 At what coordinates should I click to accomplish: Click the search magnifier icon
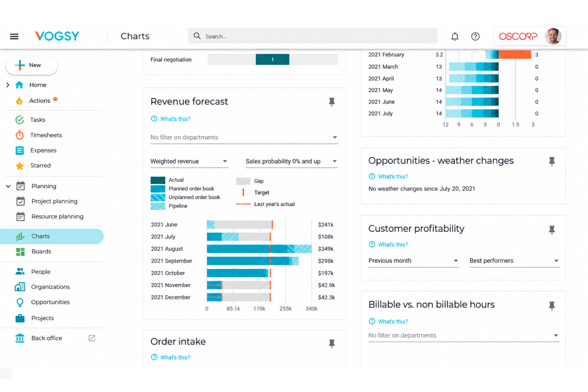(197, 36)
